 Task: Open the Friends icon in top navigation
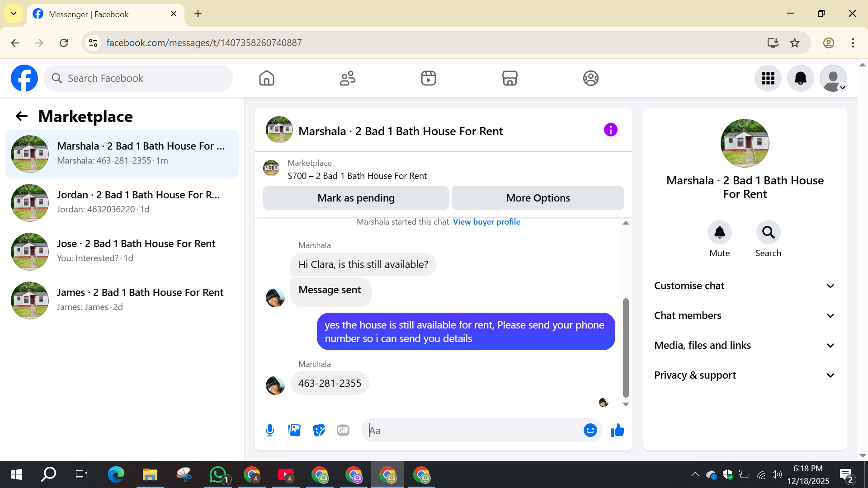[x=348, y=78]
